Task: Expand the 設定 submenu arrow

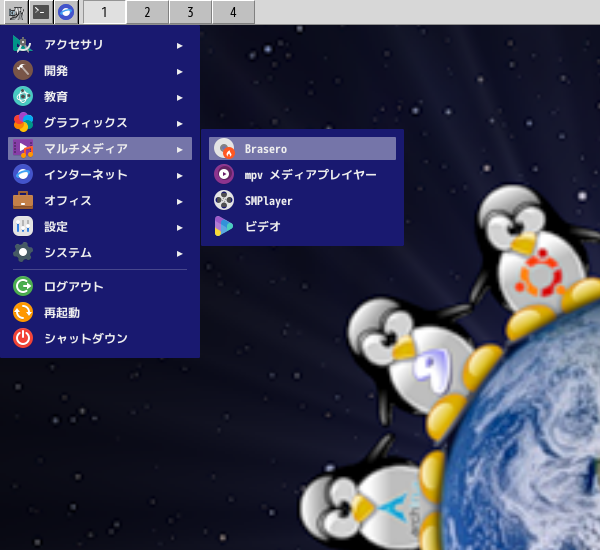Action: point(179,228)
